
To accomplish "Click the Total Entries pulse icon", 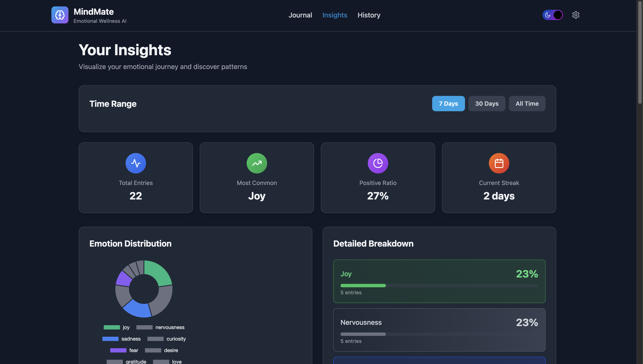I will click(x=136, y=163).
